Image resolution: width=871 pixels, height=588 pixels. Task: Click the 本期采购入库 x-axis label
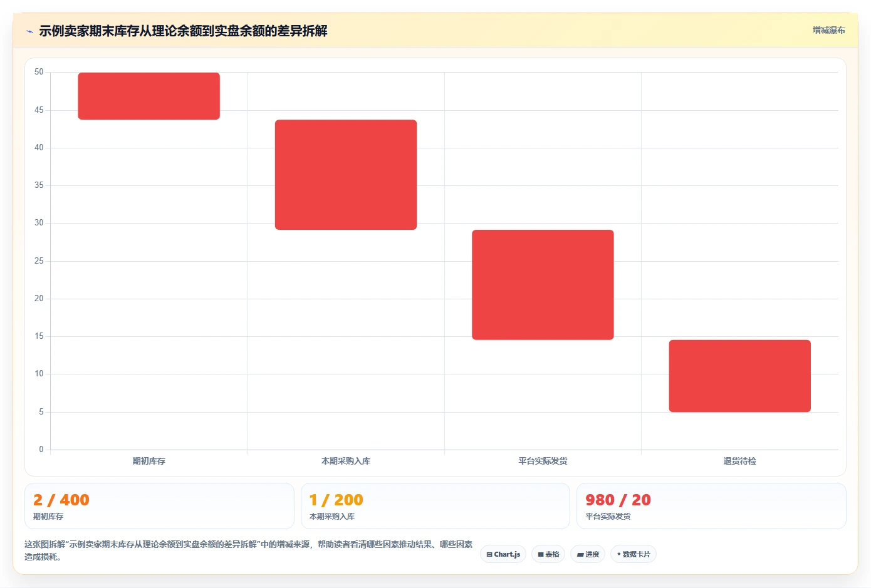point(346,461)
